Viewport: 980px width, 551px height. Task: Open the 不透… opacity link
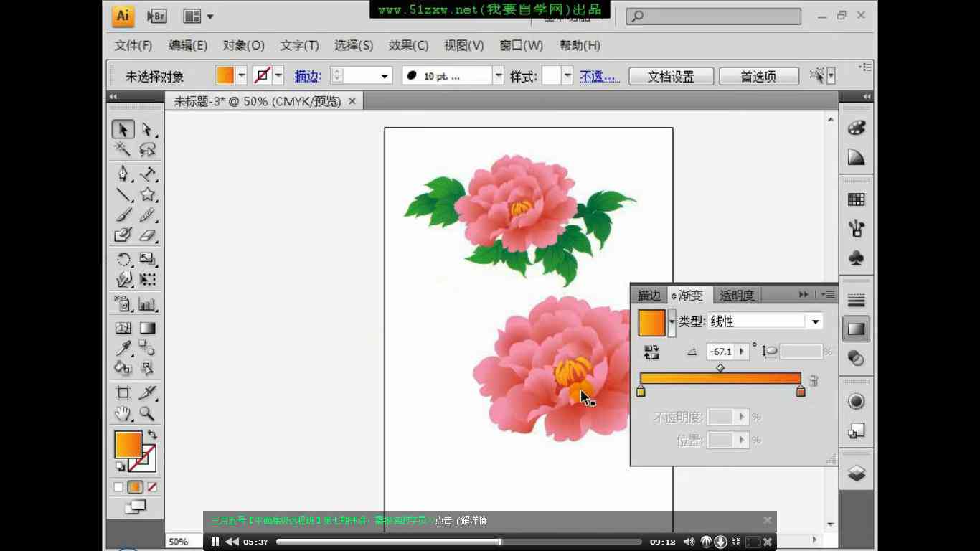click(600, 76)
